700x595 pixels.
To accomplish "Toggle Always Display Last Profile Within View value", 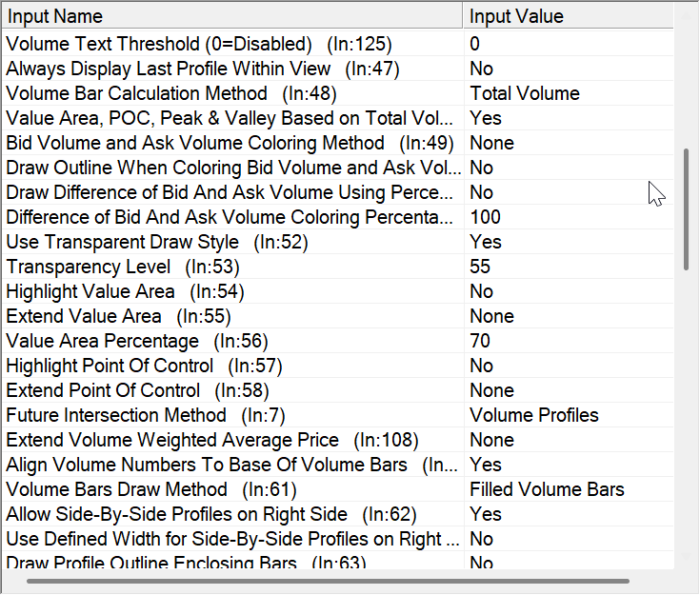I will tap(569, 69).
